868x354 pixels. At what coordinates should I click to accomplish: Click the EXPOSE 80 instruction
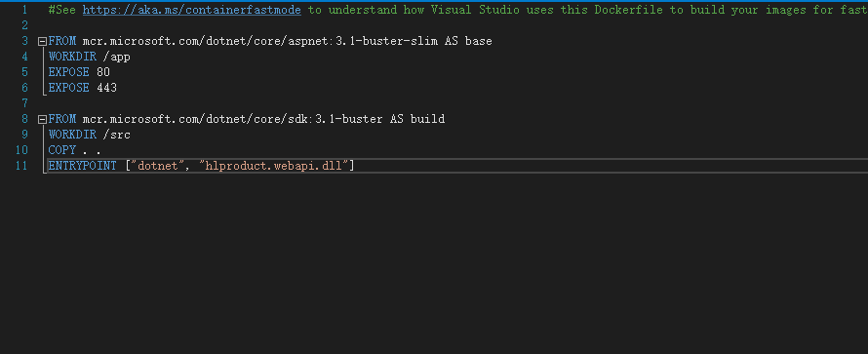(79, 72)
